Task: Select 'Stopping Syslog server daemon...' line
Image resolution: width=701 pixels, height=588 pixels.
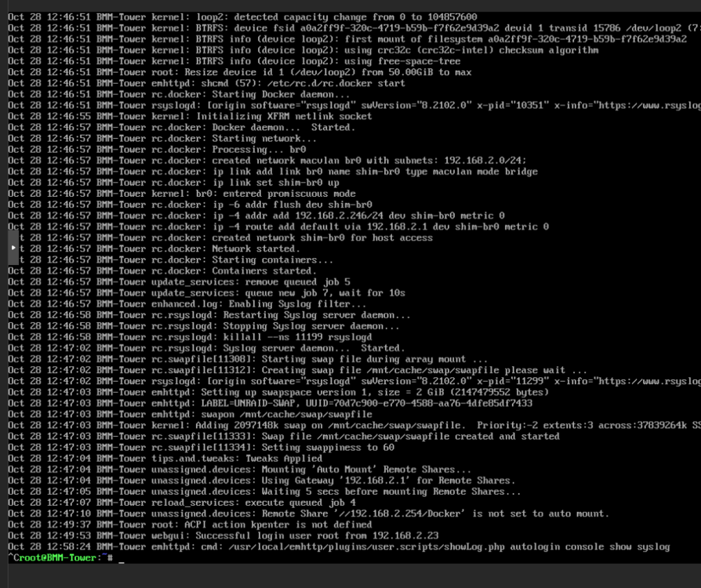Action: click(203, 326)
